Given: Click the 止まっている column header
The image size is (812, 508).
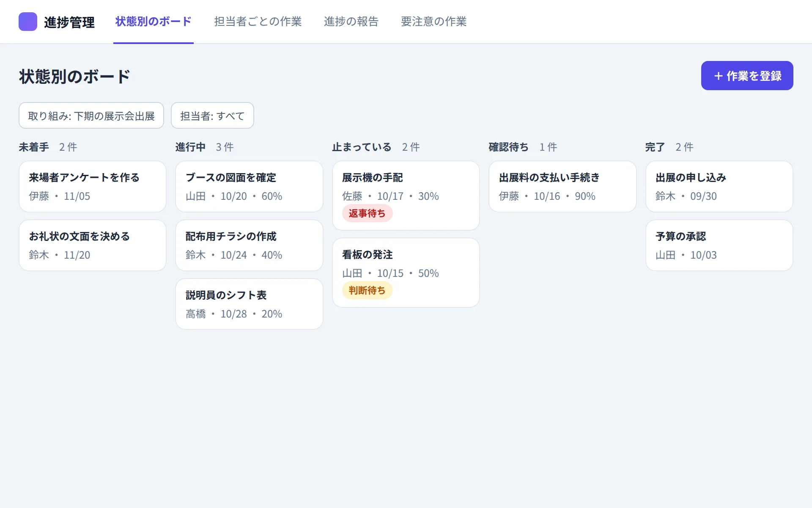Looking at the screenshot, I should (x=362, y=147).
